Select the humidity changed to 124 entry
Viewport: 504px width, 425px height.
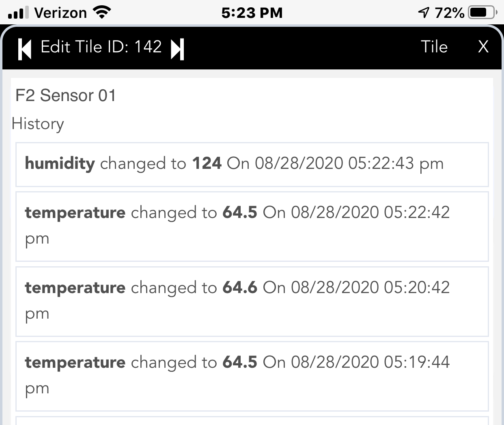[252, 164]
